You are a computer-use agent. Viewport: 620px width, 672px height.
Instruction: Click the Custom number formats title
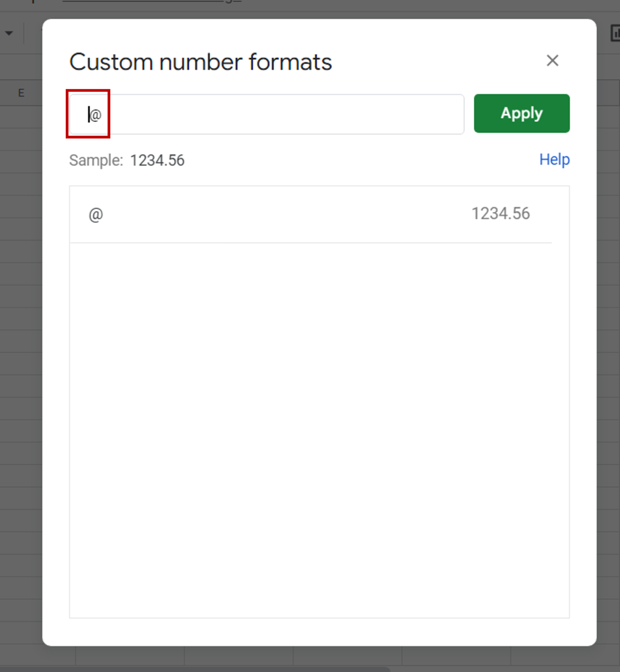click(x=201, y=62)
